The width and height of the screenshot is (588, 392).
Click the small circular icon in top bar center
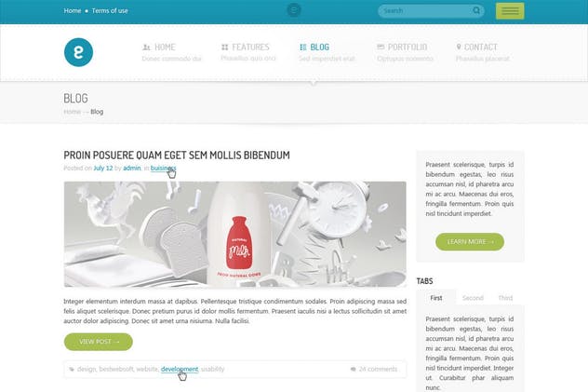tap(294, 10)
